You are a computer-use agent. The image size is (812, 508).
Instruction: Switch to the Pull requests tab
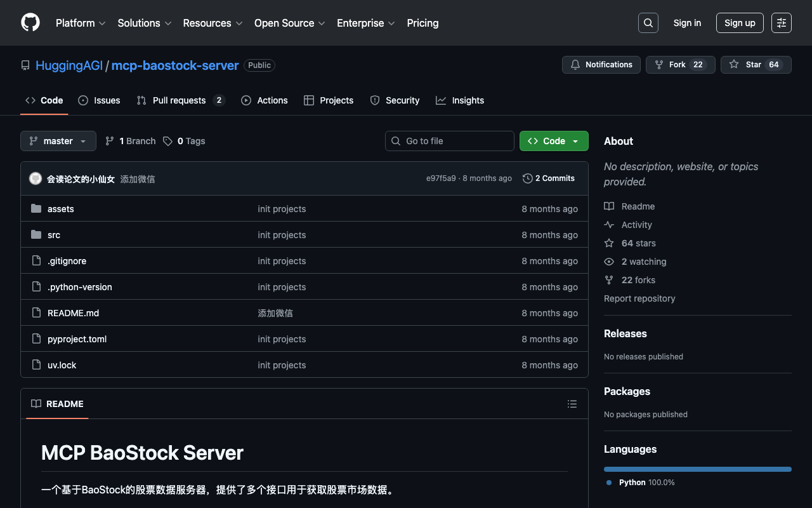point(181,100)
